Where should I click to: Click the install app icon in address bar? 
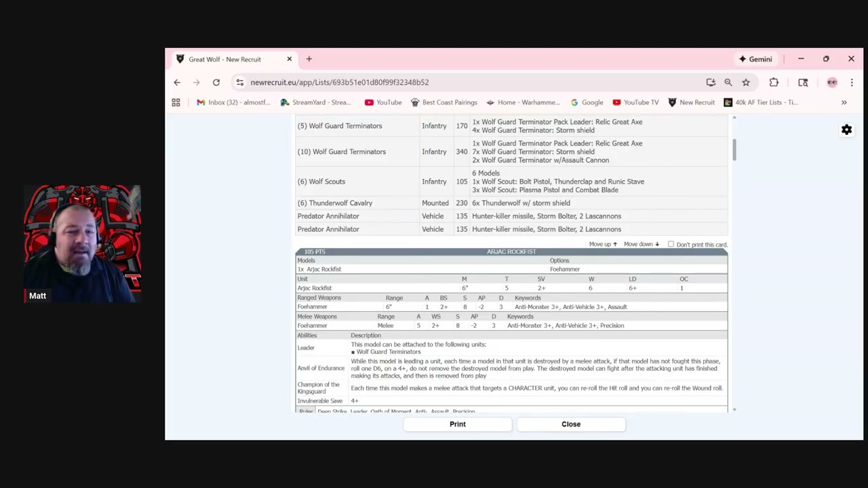(711, 82)
